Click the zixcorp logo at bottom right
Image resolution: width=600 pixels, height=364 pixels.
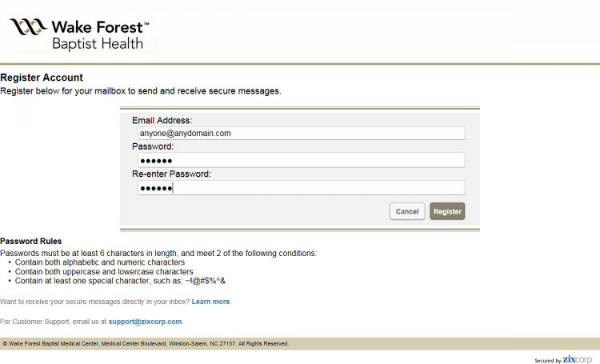[577, 359]
